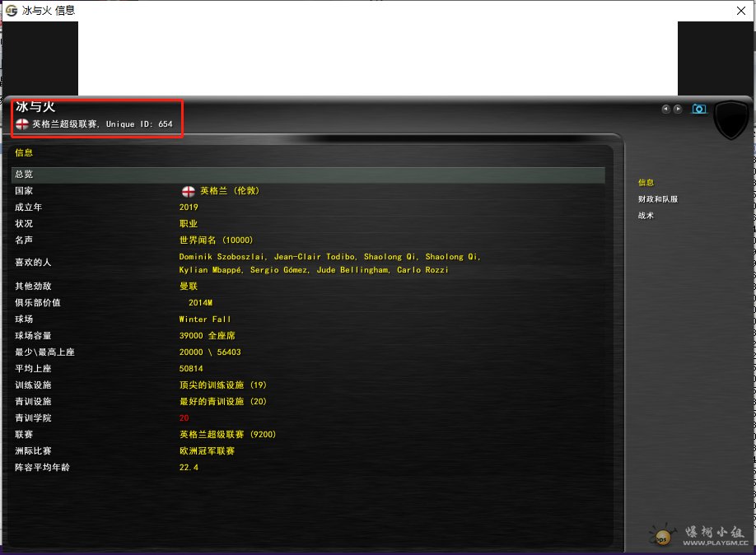The width and height of the screenshot is (756, 555).
Task: Select the 信息 item in right sidebar
Action: point(646,183)
